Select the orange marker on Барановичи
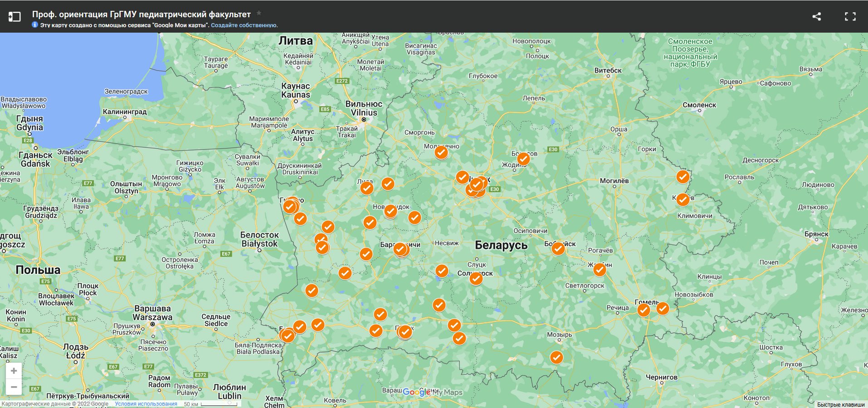The image size is (868, 408). tap(400, 249)
